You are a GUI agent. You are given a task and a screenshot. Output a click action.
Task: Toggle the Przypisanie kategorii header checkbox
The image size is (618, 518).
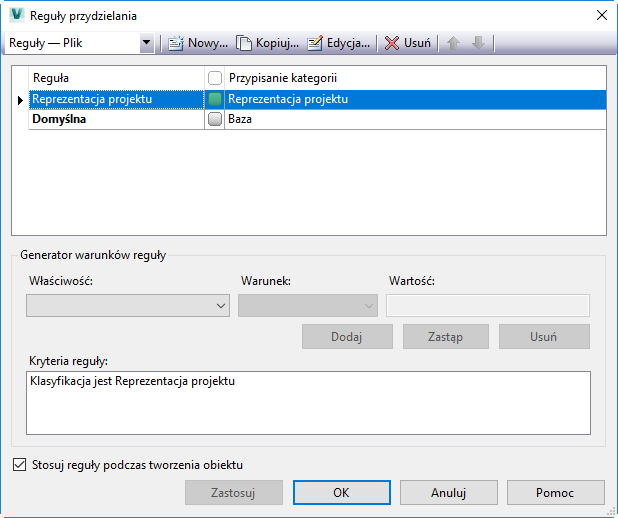(x=214, y=78)
